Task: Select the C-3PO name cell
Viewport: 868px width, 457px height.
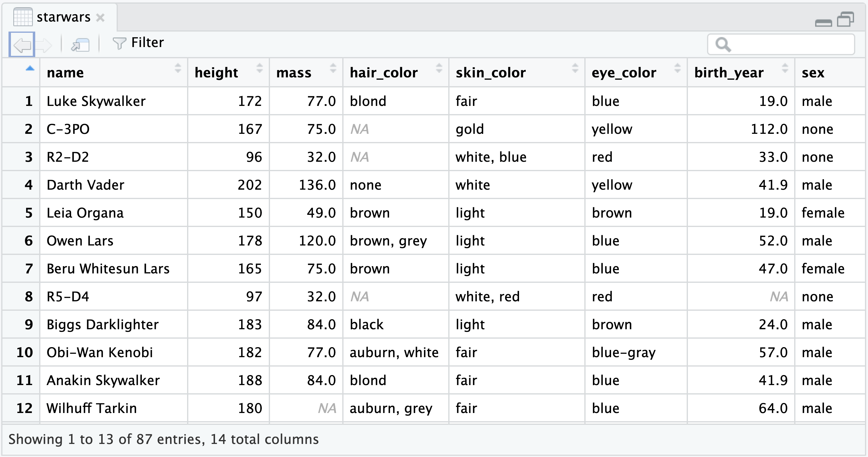Action: point(114,129)
